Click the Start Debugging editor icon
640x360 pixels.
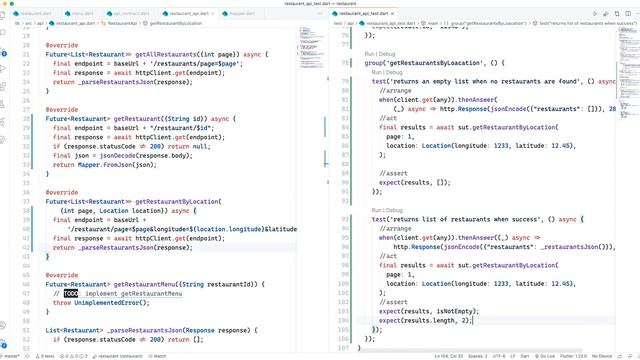[x=606, y=13]
